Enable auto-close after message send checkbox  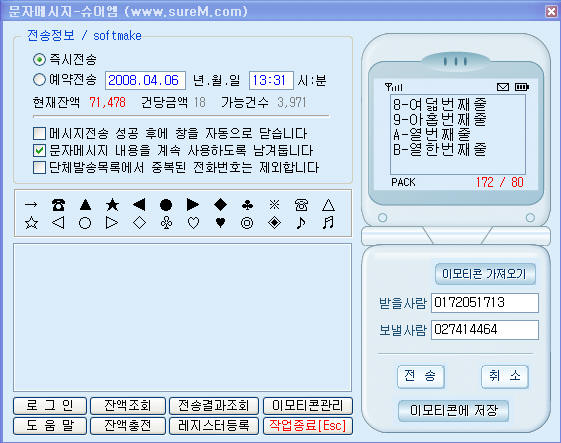39,133
